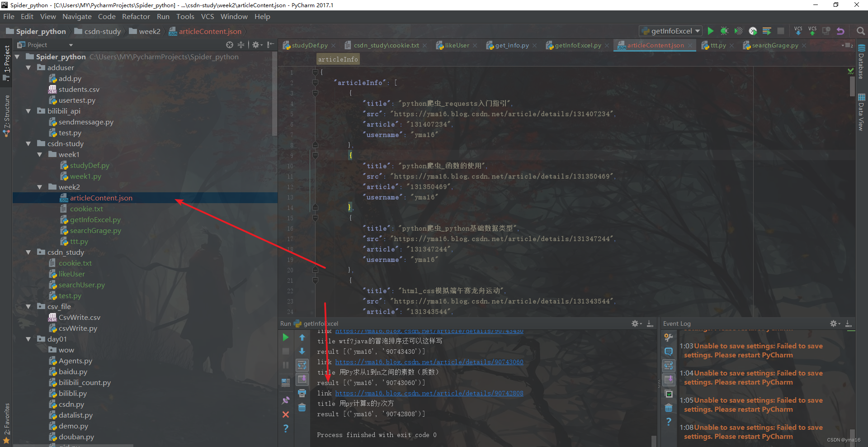Open the Refactor menu
868x447 pixels.
(136, 16)
